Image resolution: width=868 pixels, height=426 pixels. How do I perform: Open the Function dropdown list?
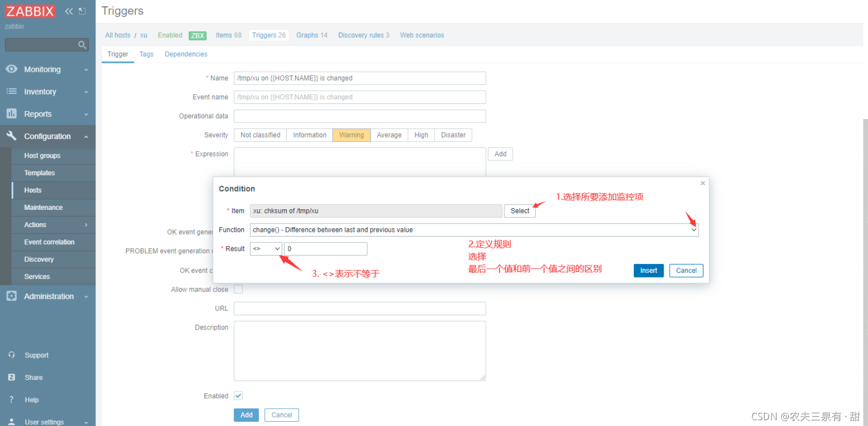(474, 230)
